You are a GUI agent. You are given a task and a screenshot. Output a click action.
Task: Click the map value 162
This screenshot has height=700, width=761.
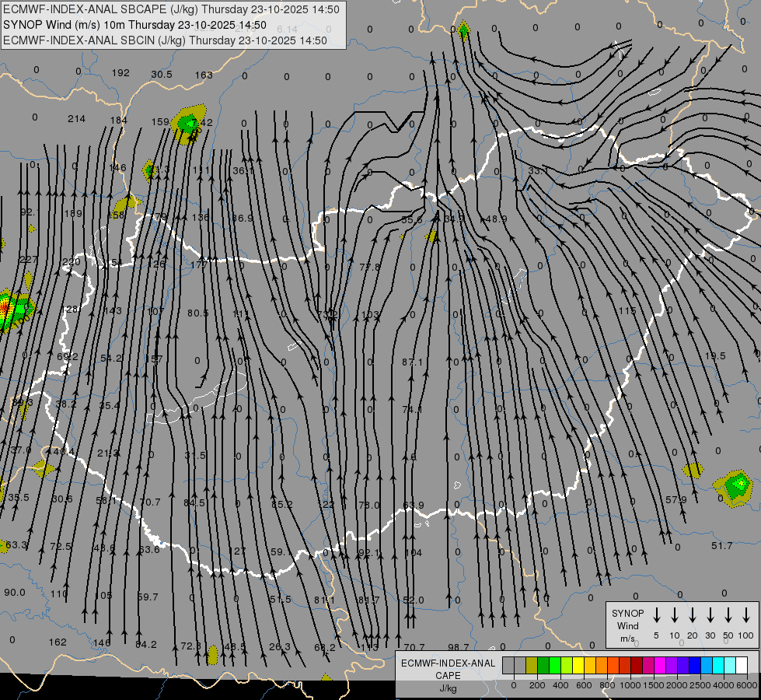pos(58,642)
